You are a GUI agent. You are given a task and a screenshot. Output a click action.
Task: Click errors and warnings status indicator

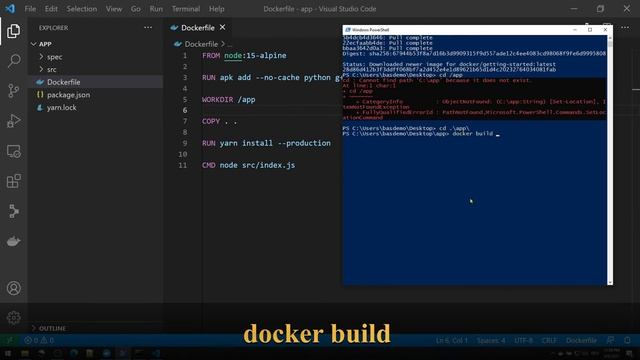[x=39, y=340]
